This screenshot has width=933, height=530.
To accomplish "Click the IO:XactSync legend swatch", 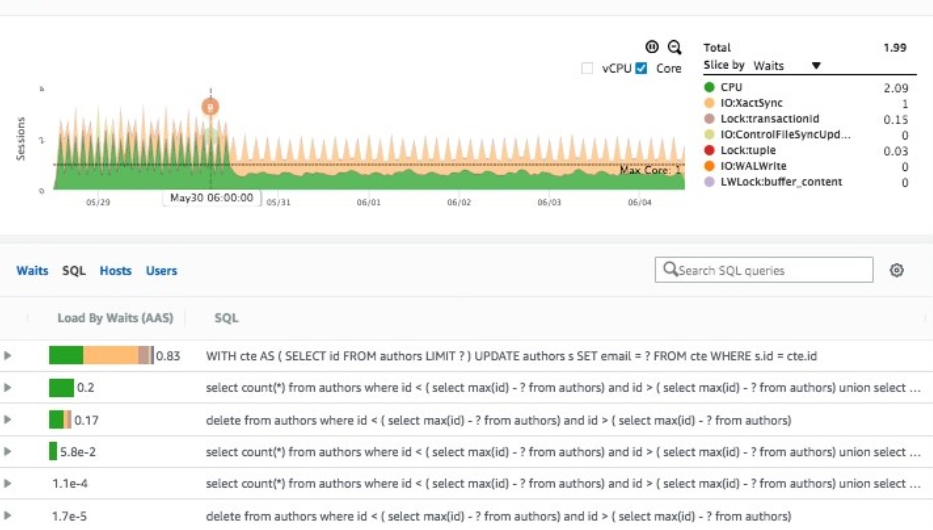I will (709, 103).
